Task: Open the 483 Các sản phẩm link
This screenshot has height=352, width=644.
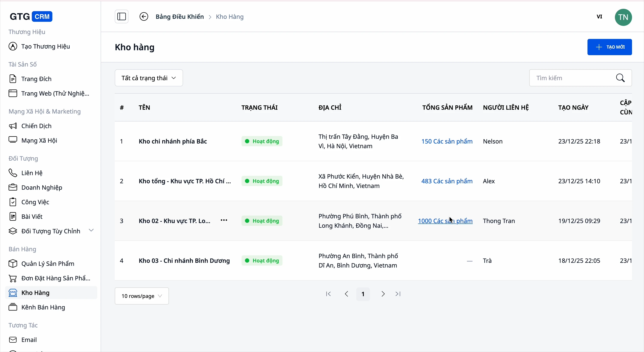Action: coord(447,181)
